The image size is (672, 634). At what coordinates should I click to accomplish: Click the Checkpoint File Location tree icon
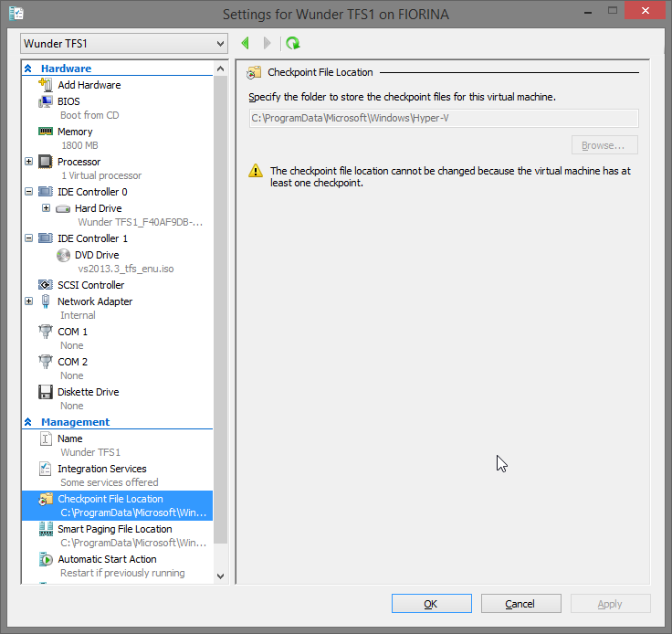pos(46,499)
